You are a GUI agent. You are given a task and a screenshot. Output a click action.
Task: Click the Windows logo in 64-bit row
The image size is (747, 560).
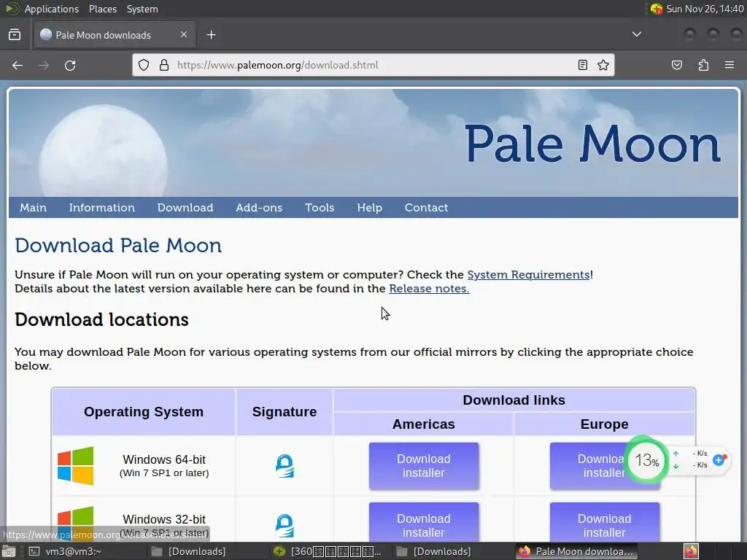[75, 466]
